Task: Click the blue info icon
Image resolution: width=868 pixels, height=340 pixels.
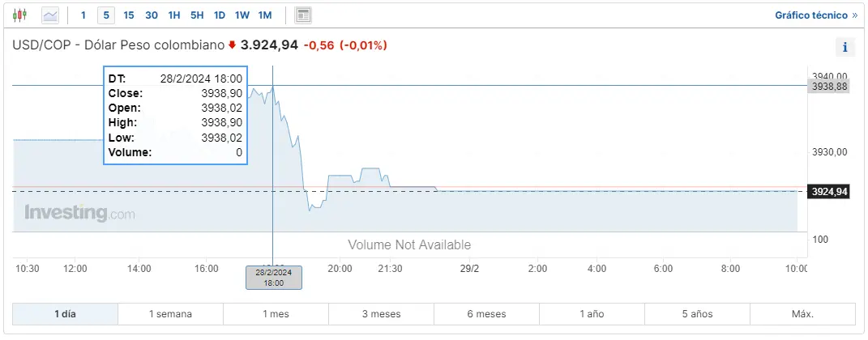Action: point(844,48)
